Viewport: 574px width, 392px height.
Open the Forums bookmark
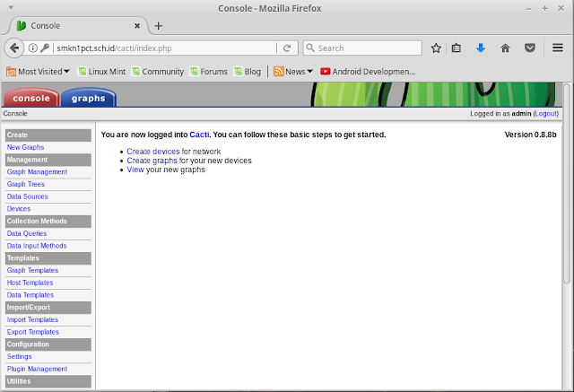click(x=209, y=72)
